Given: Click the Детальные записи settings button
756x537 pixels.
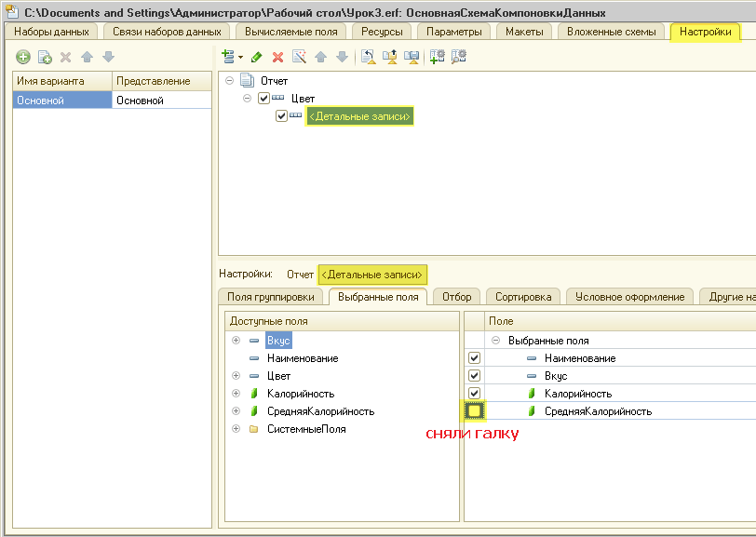Looking at the screenshot, I should point(371,275).
